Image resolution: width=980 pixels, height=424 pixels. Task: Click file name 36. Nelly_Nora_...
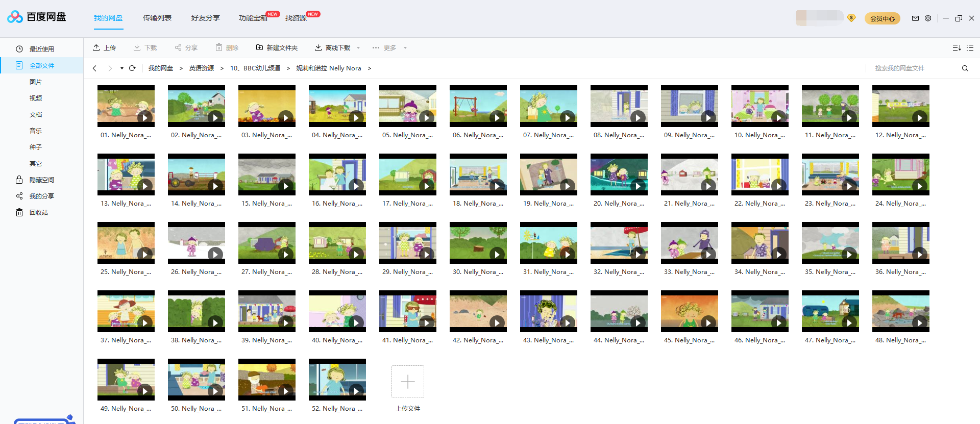point(901,272)
